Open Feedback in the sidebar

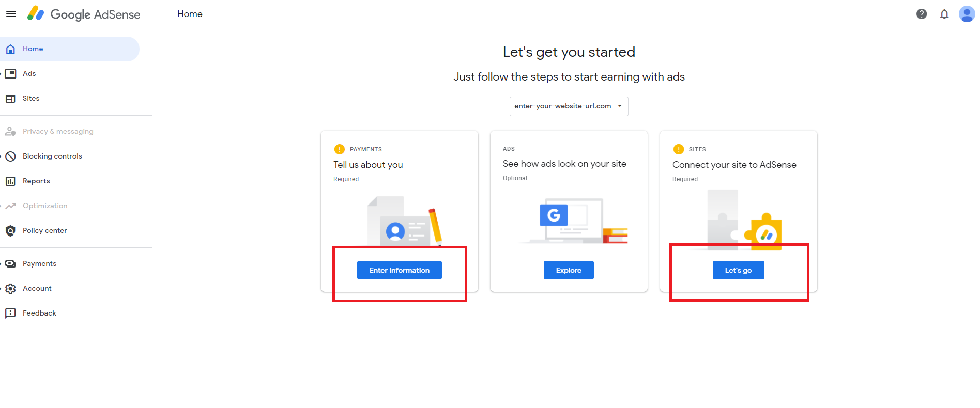[x=70, y=313]
